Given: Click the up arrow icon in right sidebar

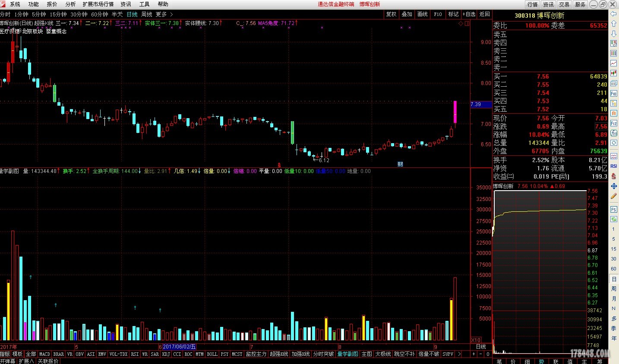Looking at the screenshot, I should 613,24.
